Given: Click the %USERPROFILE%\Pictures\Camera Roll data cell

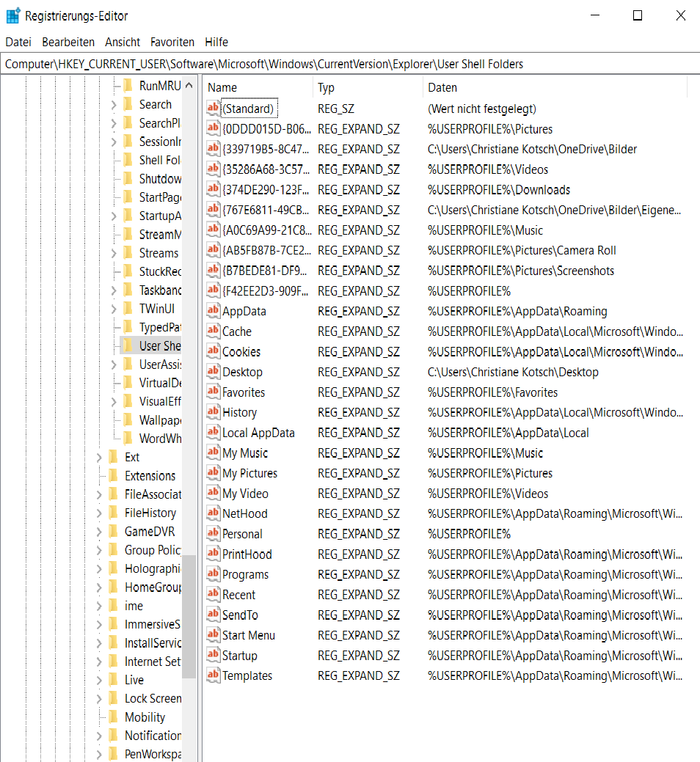Looking at the screenshot, I should tap(522, 250).
